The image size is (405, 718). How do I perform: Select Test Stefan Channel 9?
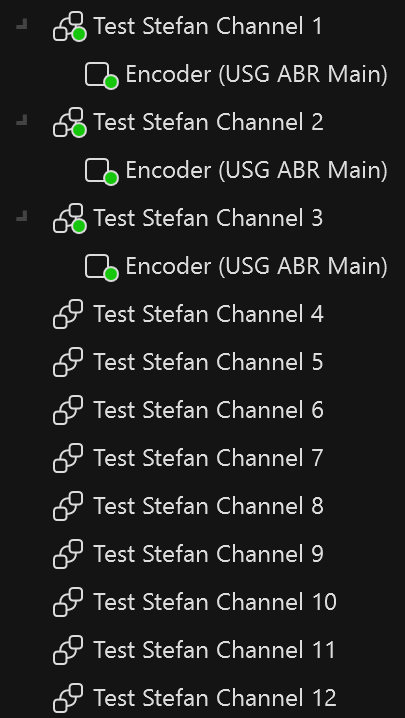208,554
